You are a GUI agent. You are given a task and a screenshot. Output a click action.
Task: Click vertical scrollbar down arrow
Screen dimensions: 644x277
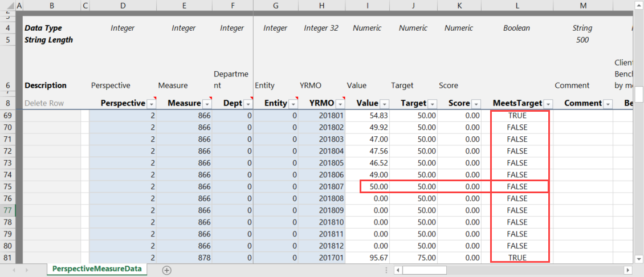point(639,259)
